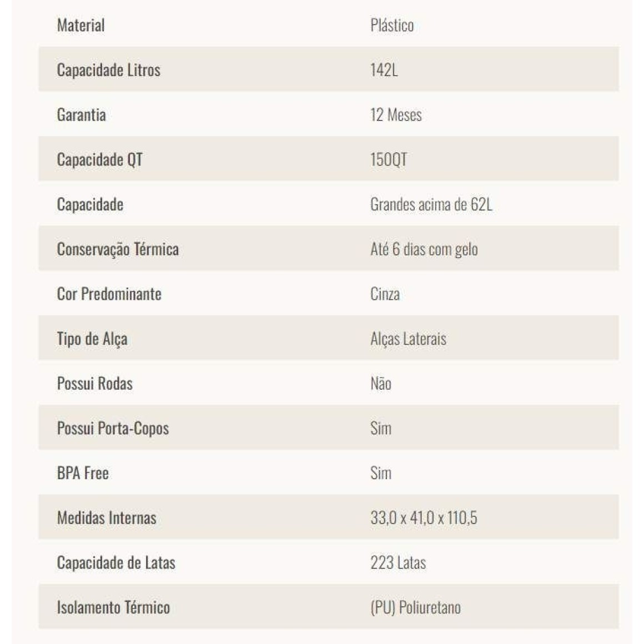
Task: Click the Material row label
Action: coord(81,25)
